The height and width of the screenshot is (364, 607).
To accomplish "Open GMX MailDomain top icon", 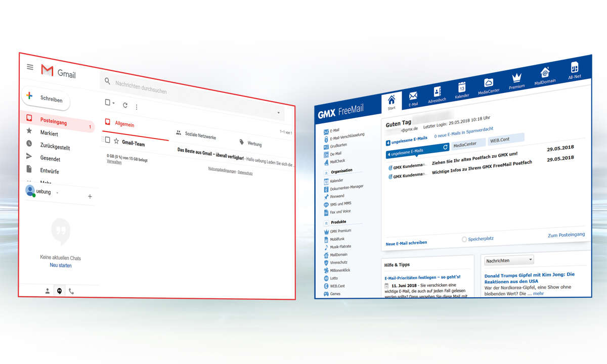I will tap(545, 75).
